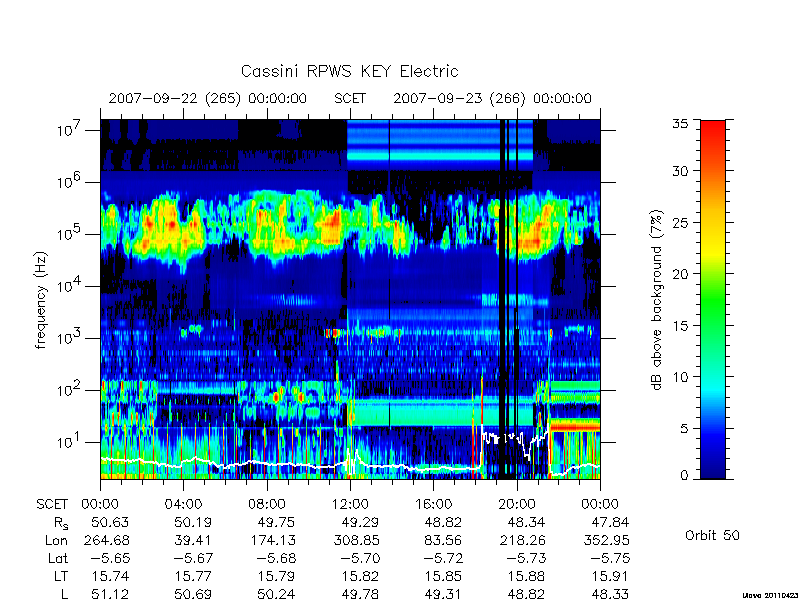This screenshot has height=600, width=800.
Task: Click the Rs value 50.63
Action: [x=110, y=522]
